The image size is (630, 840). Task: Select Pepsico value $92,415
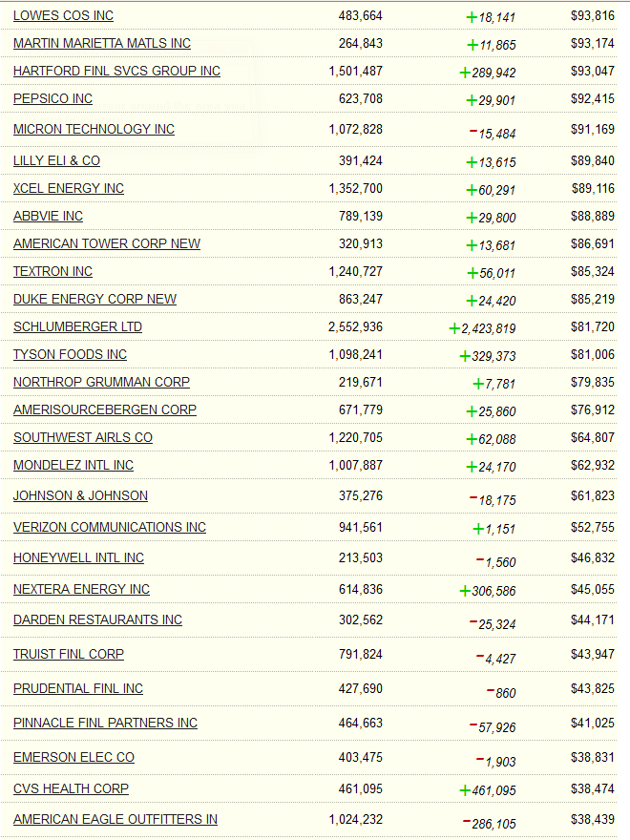593,98
